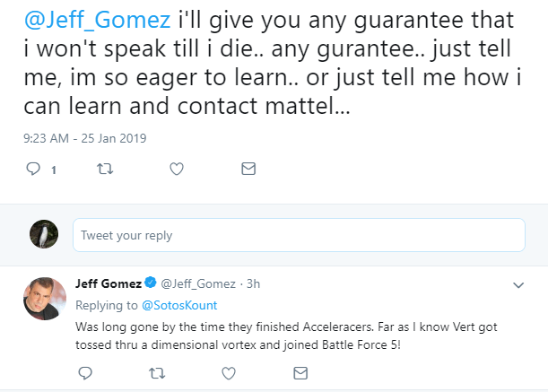This screenshot has height=392, width=548.
Task: Open dropdown caret on Jeff Gomez's tweet
Action: (x=518, y=285)
